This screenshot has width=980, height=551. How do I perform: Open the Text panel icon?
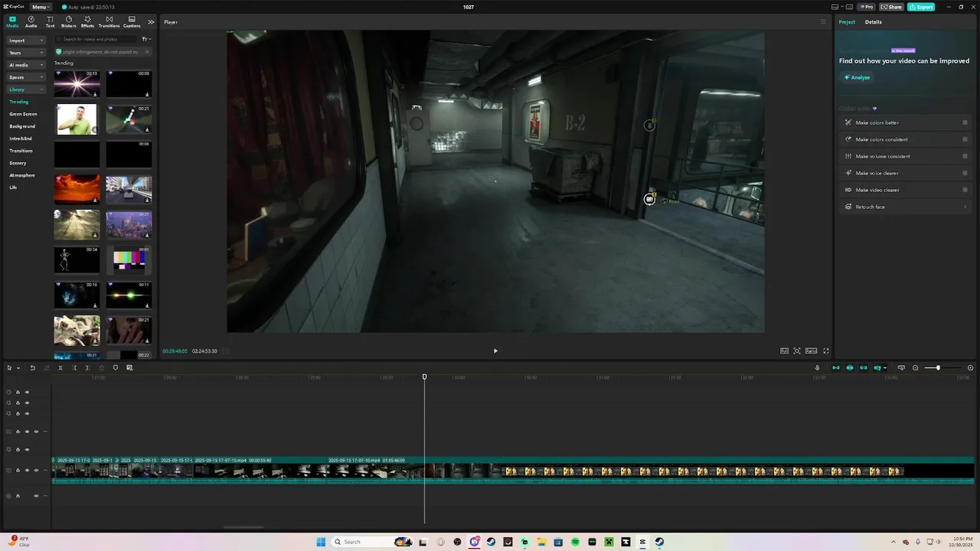(50, 21)
